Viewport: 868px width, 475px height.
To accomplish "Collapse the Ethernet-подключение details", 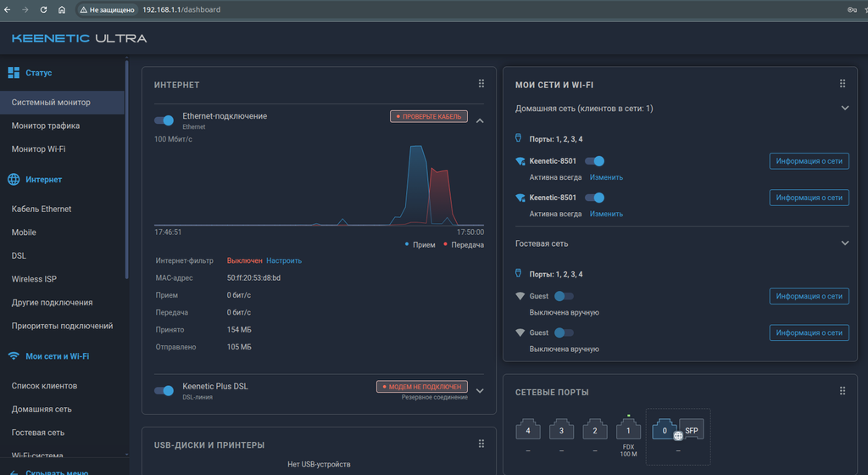I will coord(480,120).
